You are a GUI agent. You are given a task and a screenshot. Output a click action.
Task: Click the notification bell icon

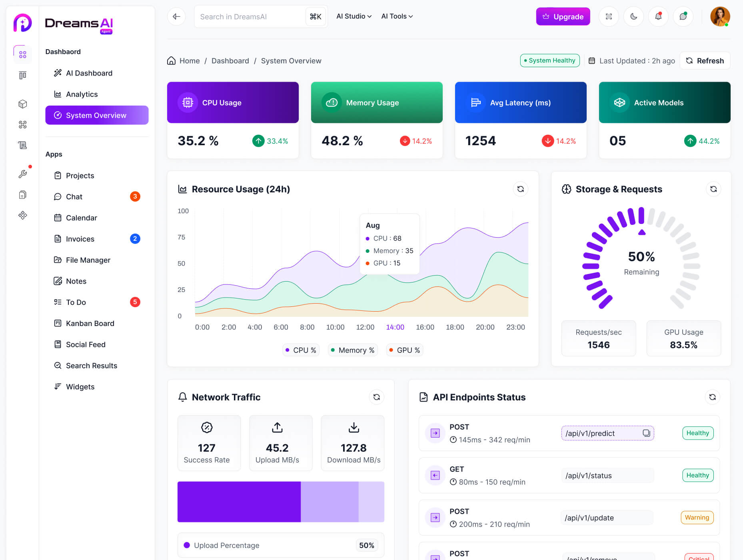point(658,16)
